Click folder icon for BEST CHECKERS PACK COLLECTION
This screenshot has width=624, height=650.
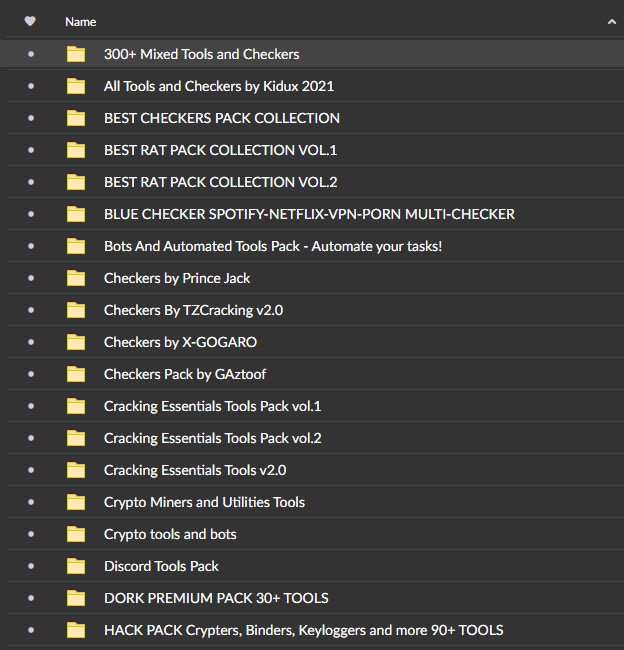coord(76,118)
